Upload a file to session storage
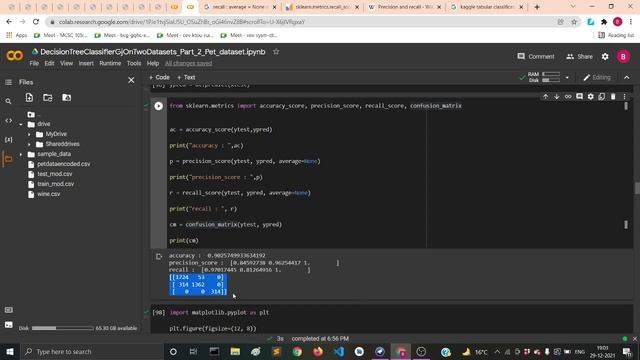Image resolution: width=640 pixels, height=360 pixels. pos(29,98)
